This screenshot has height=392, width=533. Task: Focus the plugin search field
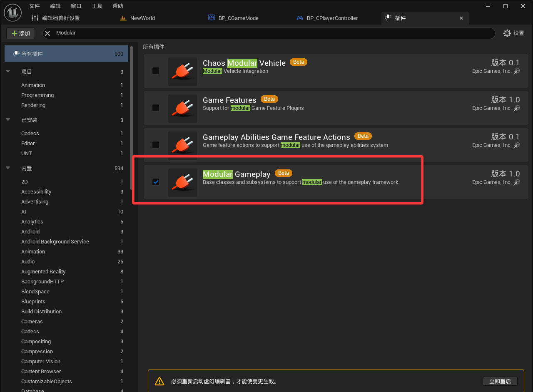pos(269,33)
